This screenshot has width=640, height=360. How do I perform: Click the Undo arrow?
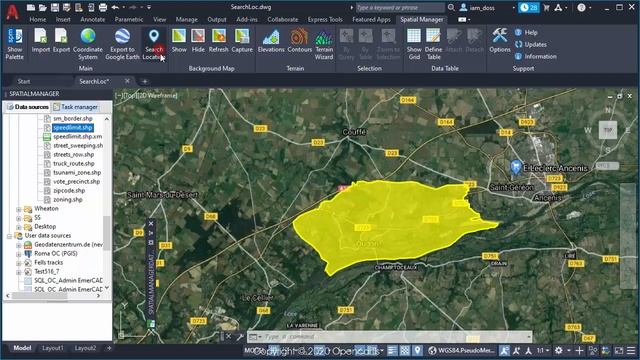point(115,7)
